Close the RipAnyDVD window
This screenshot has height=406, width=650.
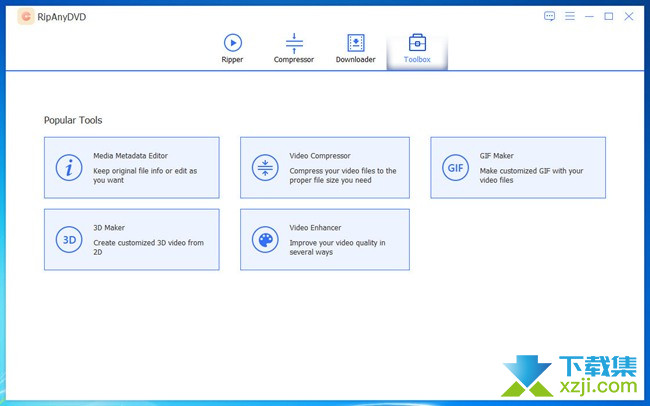coord(629,16)
